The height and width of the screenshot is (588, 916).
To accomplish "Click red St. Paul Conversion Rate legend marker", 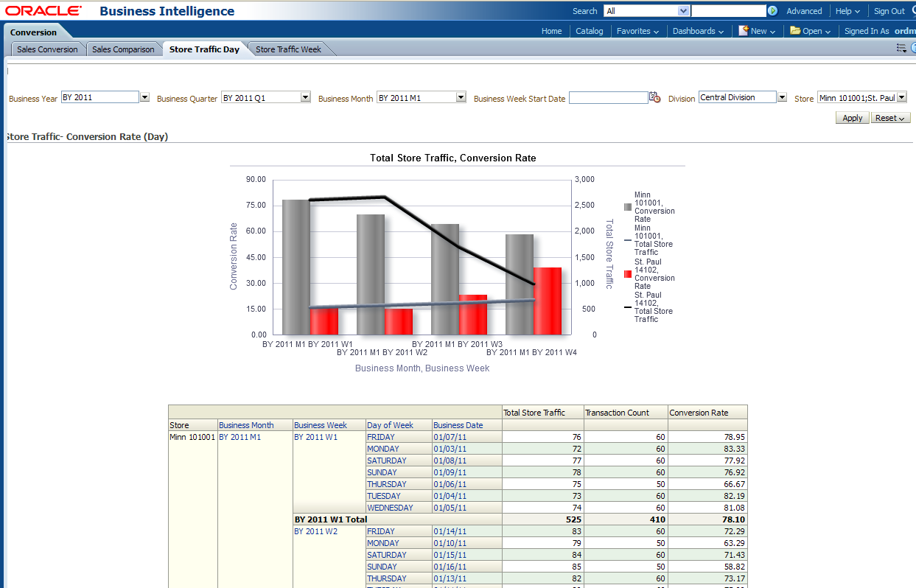I will [x=628, y=274].
